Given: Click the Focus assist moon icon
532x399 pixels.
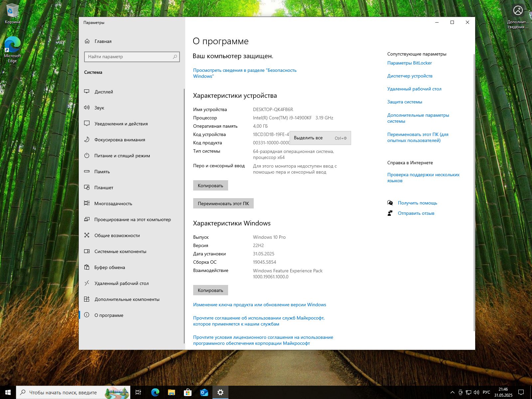Looking at the screenshot, I should pyautogui.click(x=87, y=139).
